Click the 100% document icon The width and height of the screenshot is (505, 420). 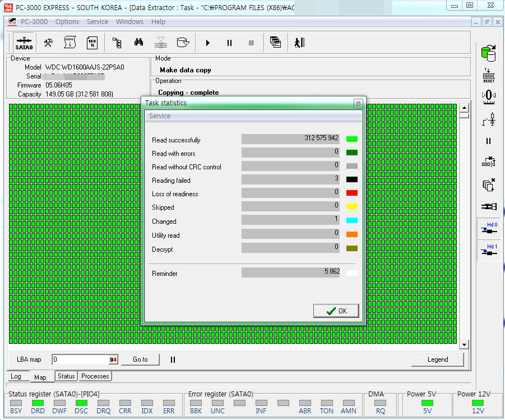click(x=92, y=43)
